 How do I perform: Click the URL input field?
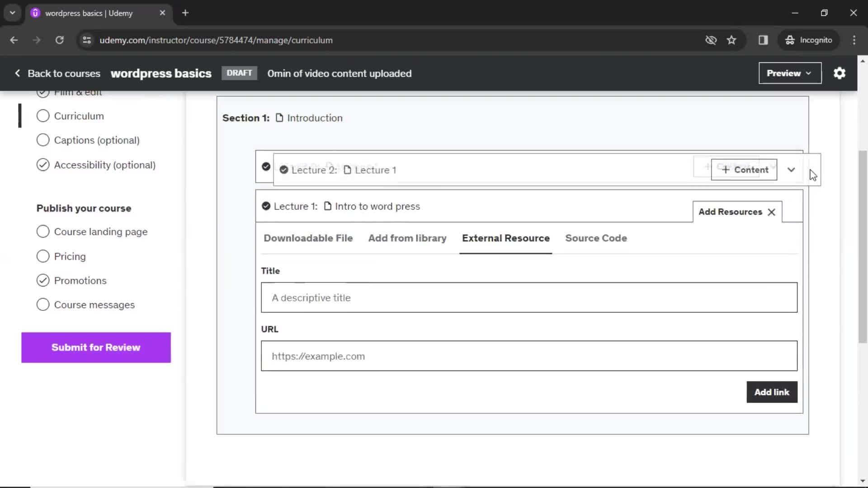529,356
